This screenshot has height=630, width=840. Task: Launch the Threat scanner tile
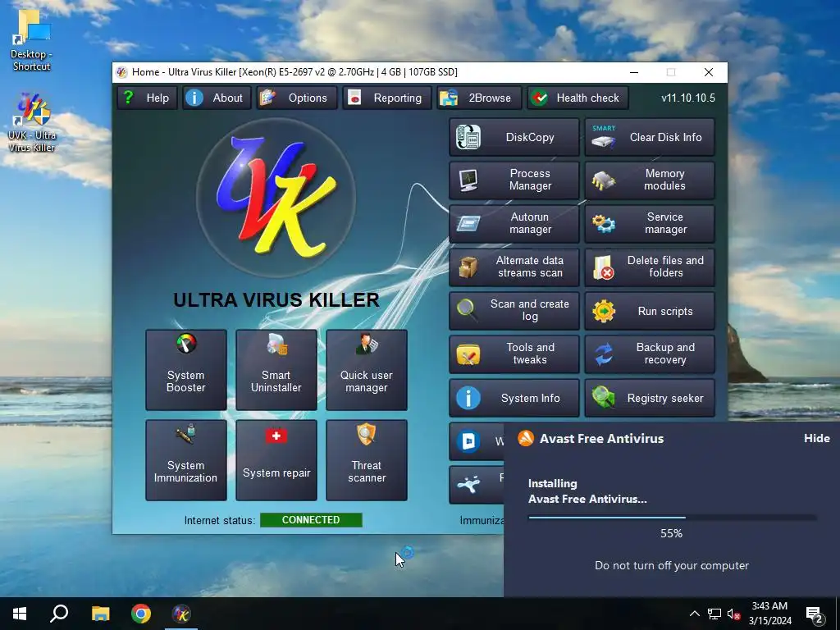coord(367,461)
